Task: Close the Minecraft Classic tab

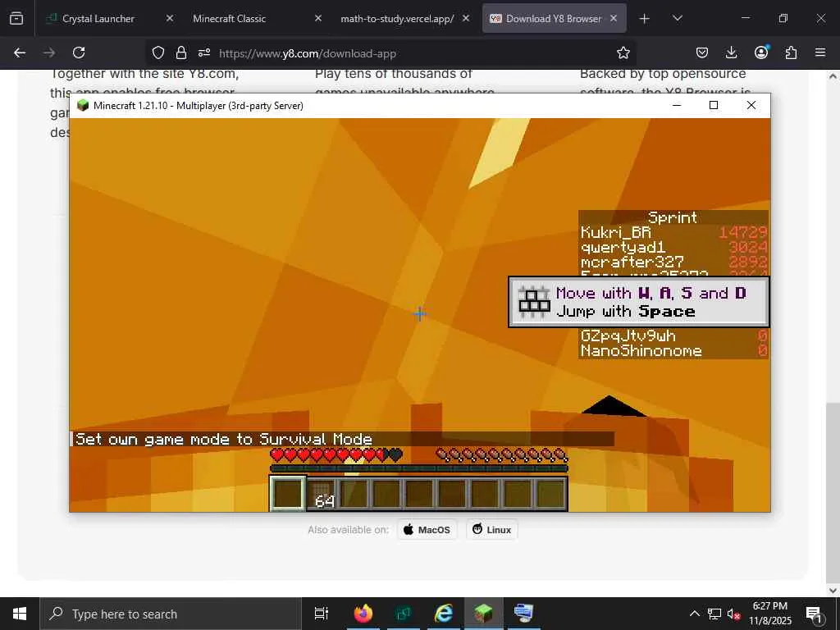Action: coord(317,19)
